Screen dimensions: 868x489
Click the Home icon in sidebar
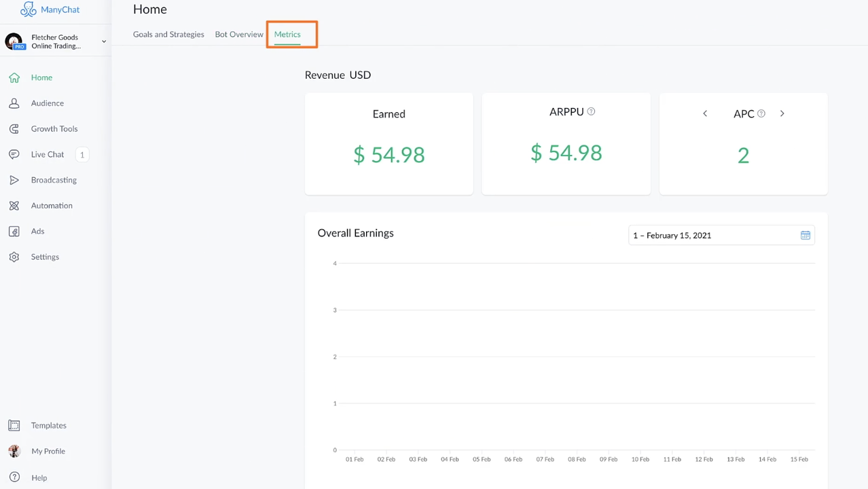[x=14, y=77]
